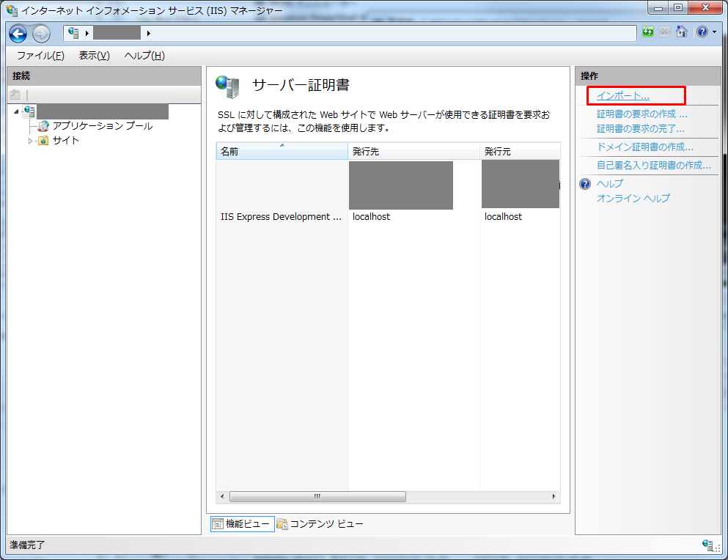Click localhost in 発行元 column

503,217
